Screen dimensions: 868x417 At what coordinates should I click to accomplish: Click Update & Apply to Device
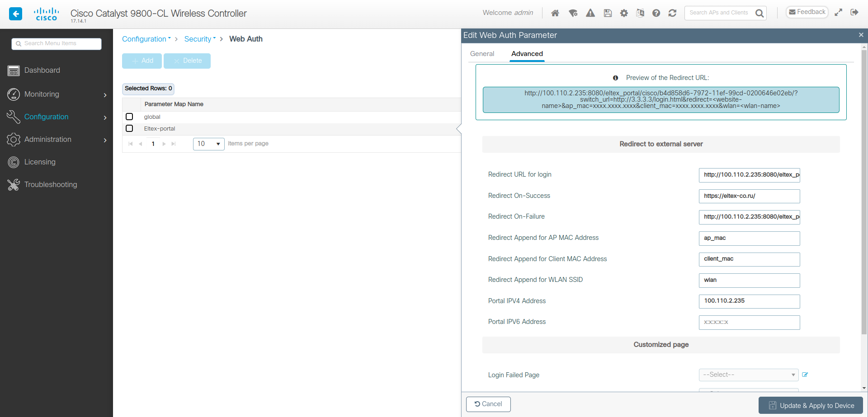tap(811, 405)
